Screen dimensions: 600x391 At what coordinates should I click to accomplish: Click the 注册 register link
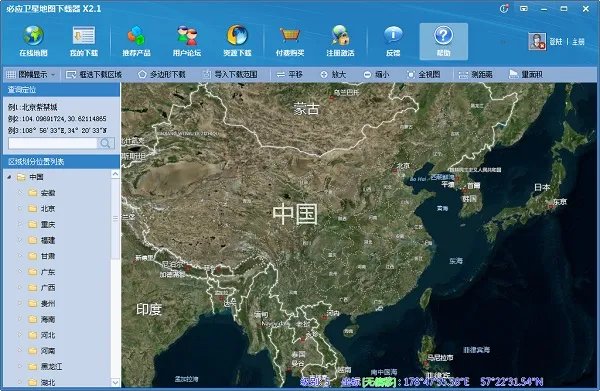(578, 42)
